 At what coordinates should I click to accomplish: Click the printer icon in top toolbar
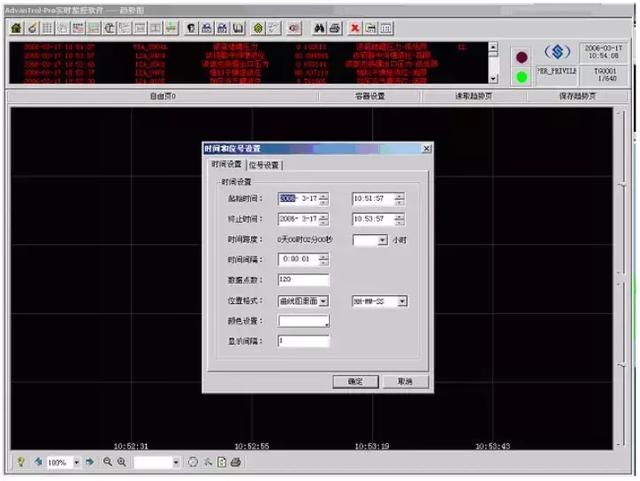point(335,28)
